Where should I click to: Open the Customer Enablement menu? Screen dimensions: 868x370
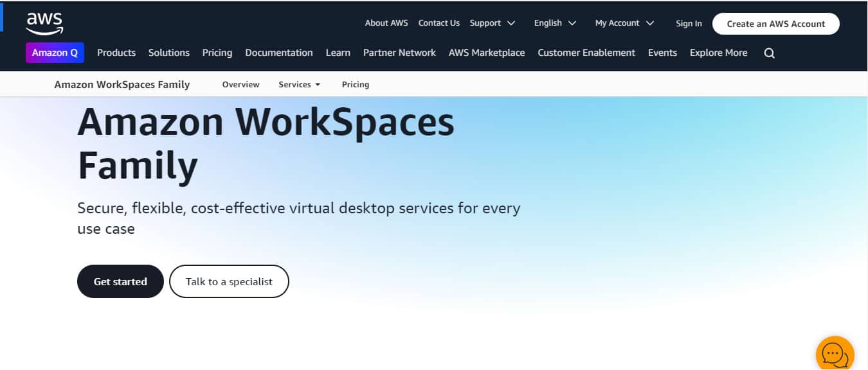click(586, 53)
